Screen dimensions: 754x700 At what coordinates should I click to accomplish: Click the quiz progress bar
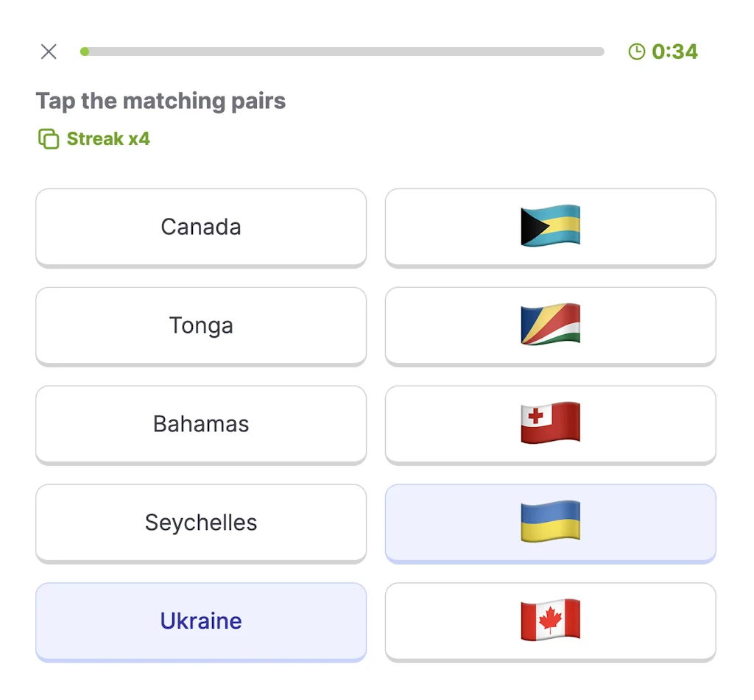(342, 52)
